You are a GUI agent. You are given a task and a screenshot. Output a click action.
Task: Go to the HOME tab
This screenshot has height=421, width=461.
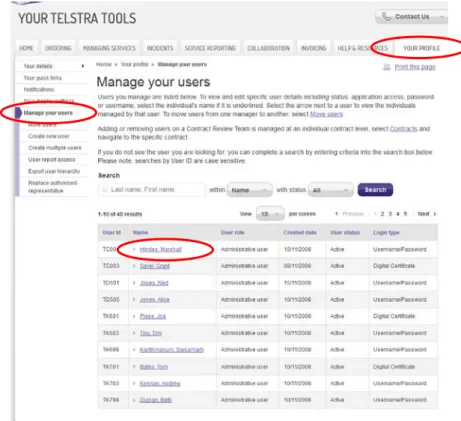coord(26,48)
